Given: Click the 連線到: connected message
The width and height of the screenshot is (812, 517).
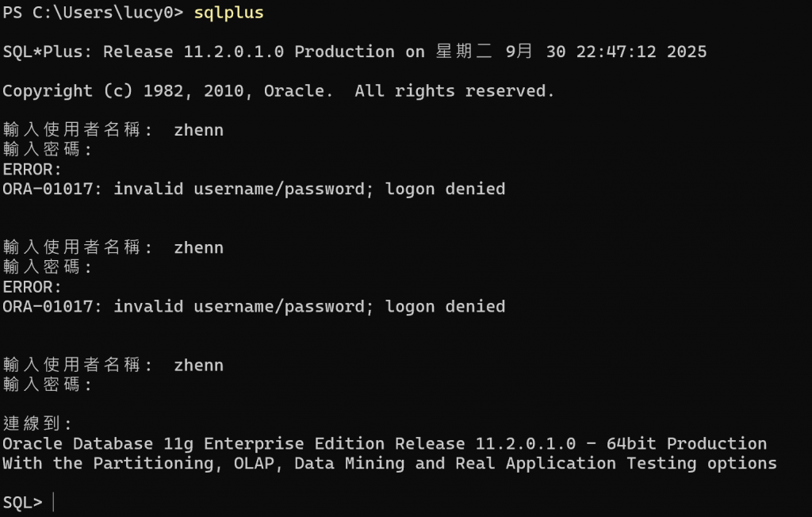Looking at the screenshot, I should (x=37, y=424).
